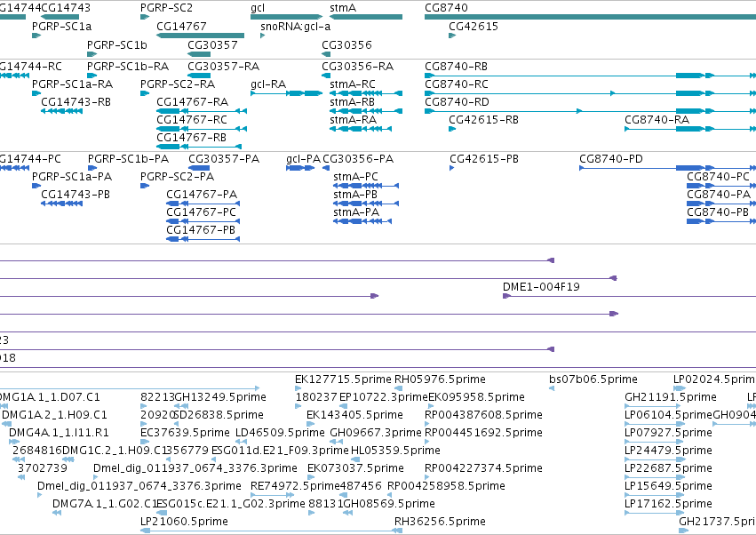Click the snoRNA:gcl-a label
Screen dimensions: 756x535
(x=296, y=26)
